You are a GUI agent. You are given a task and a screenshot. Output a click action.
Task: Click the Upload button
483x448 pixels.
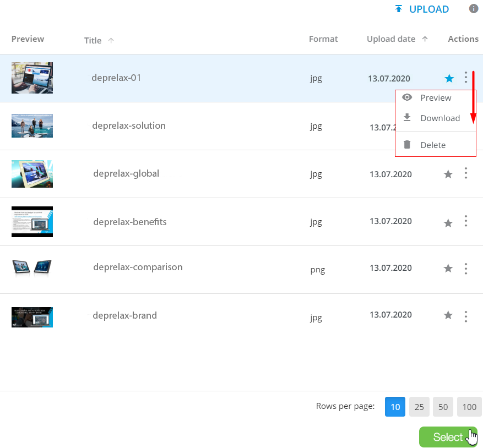point(422,9)
